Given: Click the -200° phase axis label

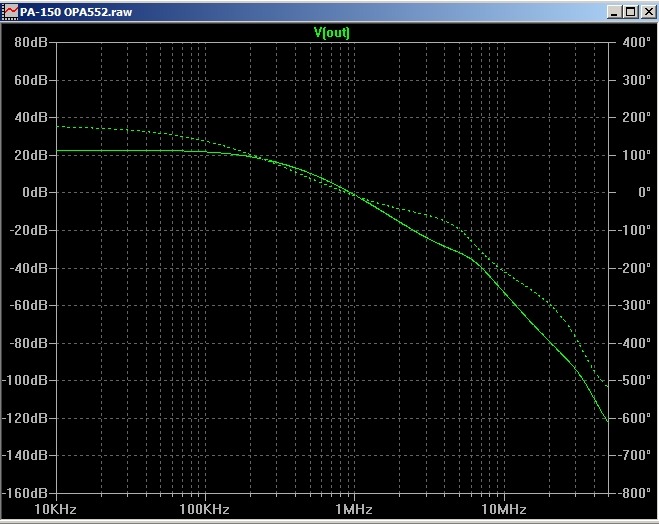Looking at the screenshot, I should pos(634,268).
